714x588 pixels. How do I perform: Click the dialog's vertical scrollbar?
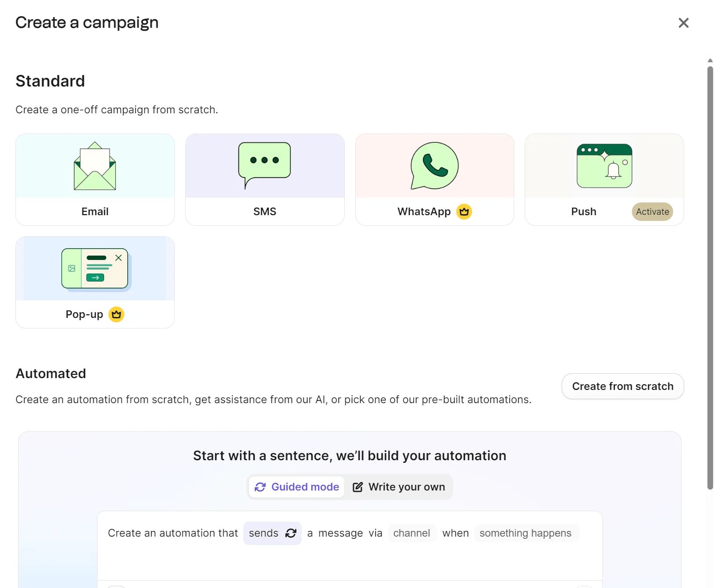[710, 278]
